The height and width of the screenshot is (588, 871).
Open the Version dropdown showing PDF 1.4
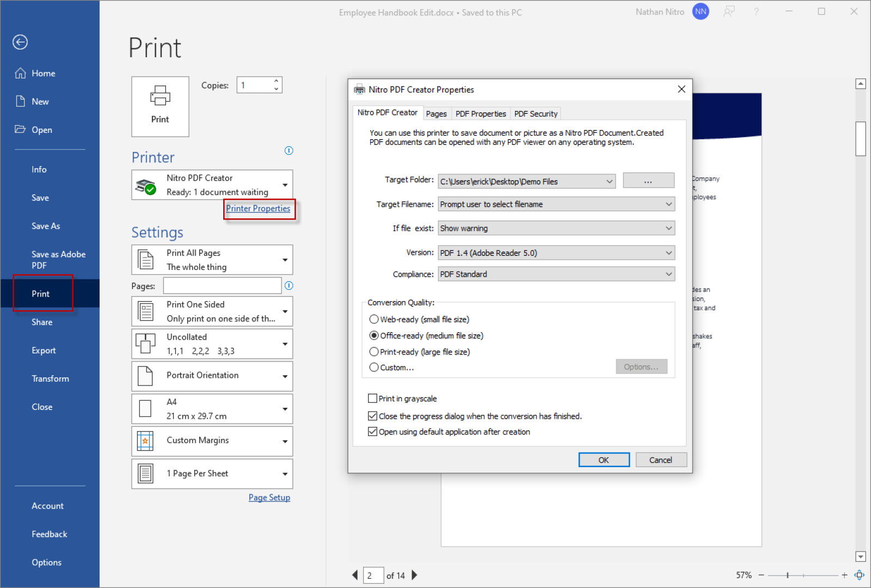tap(668, 252)
